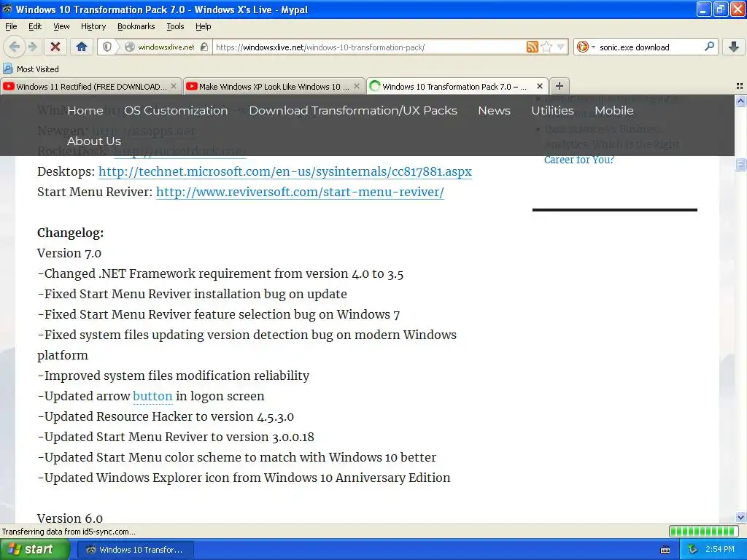747x560 pixels.
Task: Open the Help menu
Action: pyautogui.click(x=203, y=26)
